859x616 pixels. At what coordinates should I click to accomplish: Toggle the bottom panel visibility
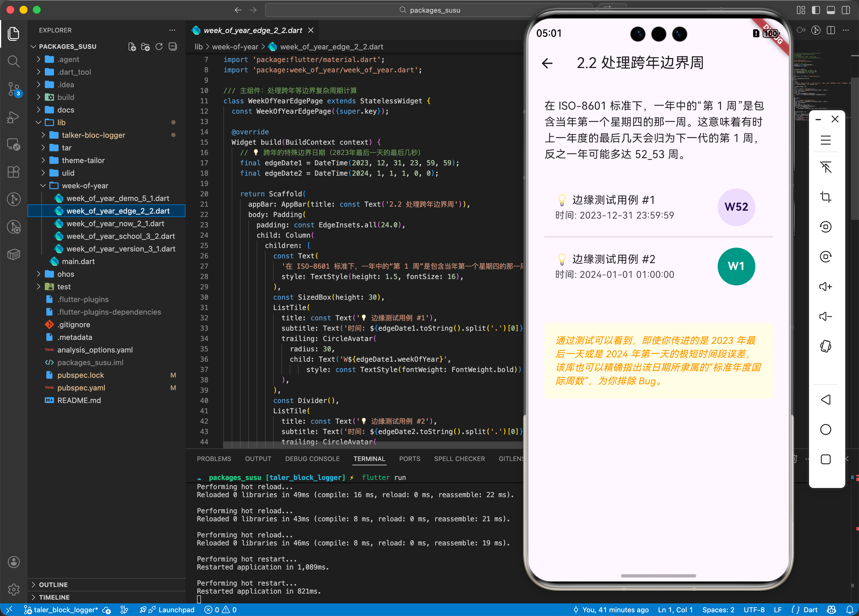click(831, 10)
